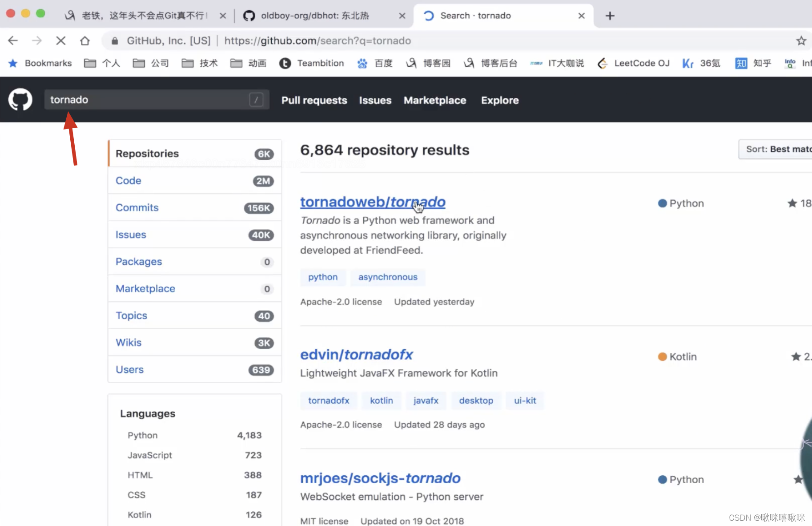Open Explore in the top navigation
This screenshot has width=812, height=526.
[x=500, y=100]
